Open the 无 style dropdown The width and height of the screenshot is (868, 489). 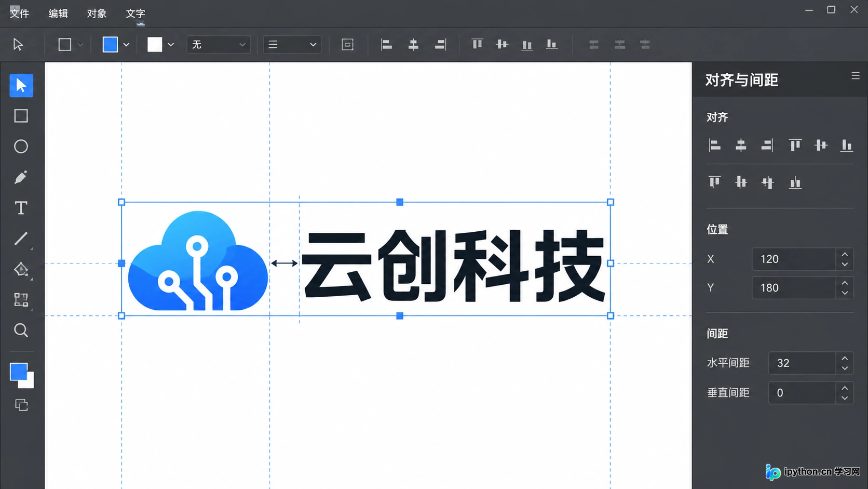click(x=219, y=45)
